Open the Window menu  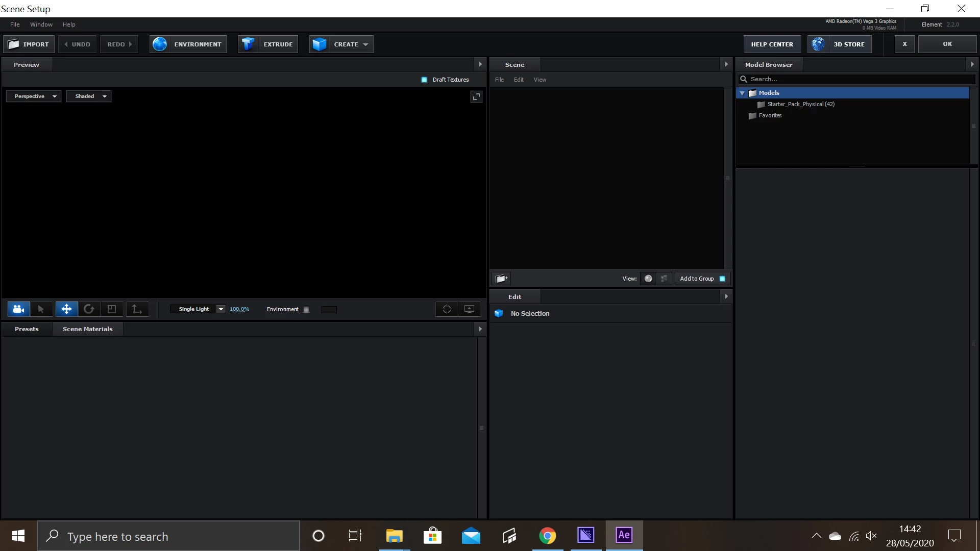41,24
